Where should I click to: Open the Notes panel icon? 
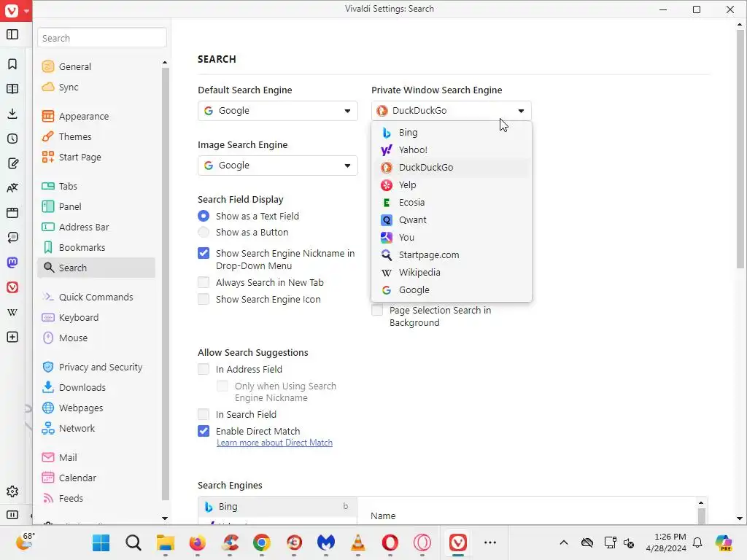coord(12,163)
